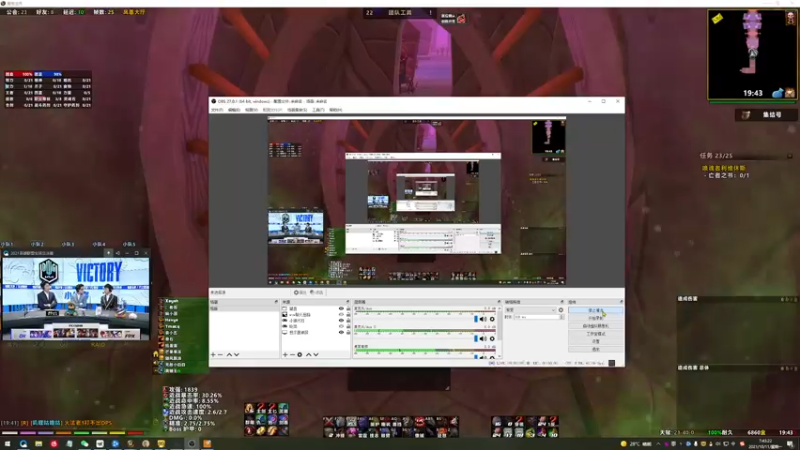Click the transition duration stepper arrows
Image resolution: width=800 pixels, height=450 pixels.
(562, 317)
